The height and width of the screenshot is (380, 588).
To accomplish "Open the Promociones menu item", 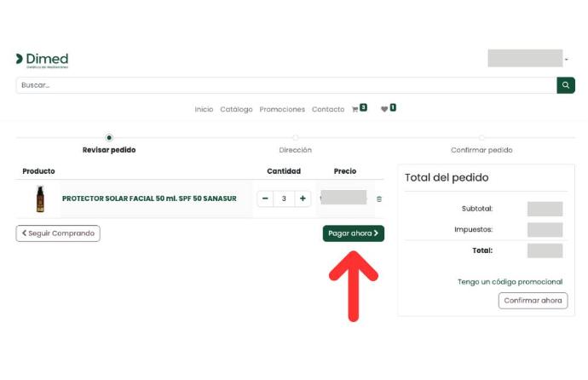I will pyautogui.click(x=282, y=109).
